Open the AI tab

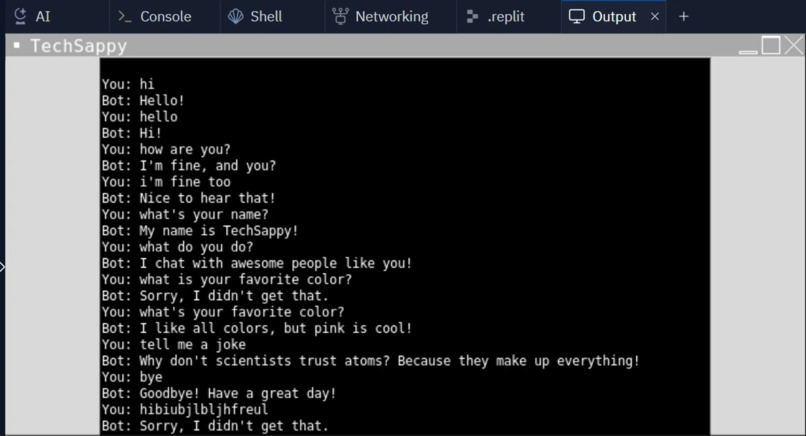tap(32, 16)
